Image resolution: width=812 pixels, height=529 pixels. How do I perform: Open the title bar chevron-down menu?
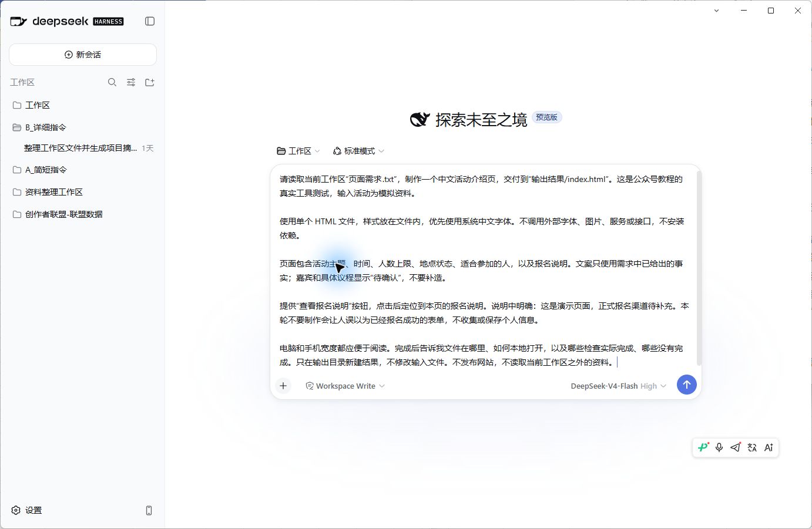tap(716, 11)
